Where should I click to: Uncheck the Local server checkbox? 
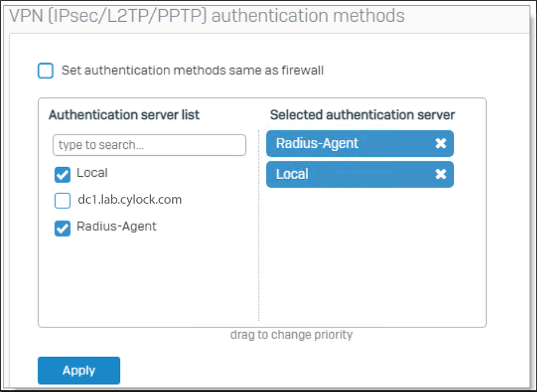(x=62, y=175)
